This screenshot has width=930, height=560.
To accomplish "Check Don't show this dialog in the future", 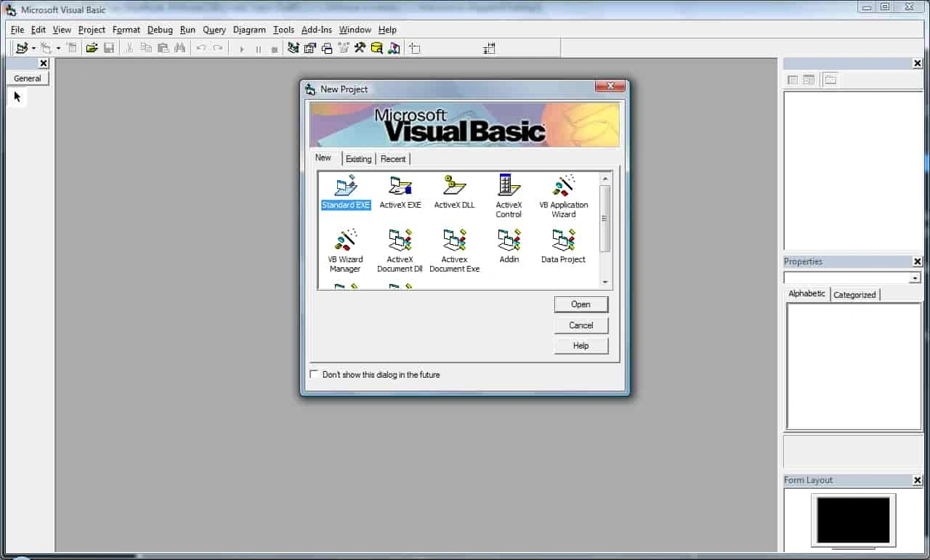I will pyautogui.click(x=314, y=374).
